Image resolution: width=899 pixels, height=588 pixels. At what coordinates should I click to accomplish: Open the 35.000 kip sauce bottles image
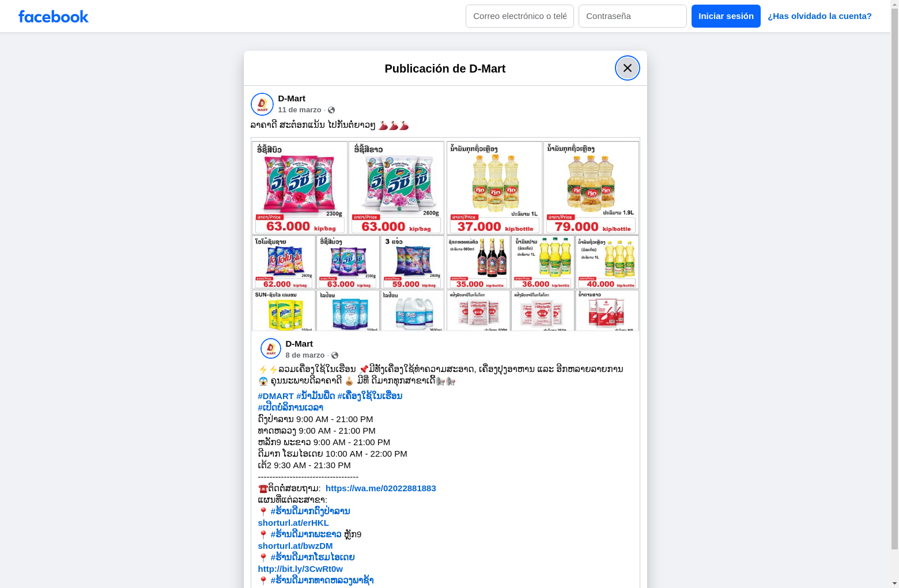(x=478, y=262)
